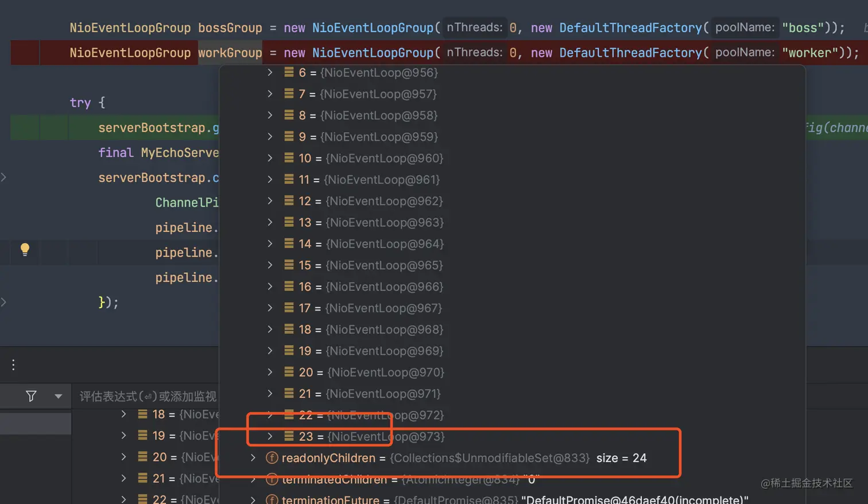Expand the NioEventLoop@969 node

click(x=270, y=351)
